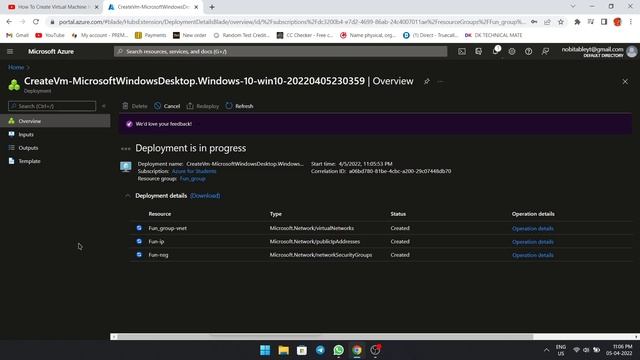
Task: Reload the page in Chrome
Action: point(36,22)
